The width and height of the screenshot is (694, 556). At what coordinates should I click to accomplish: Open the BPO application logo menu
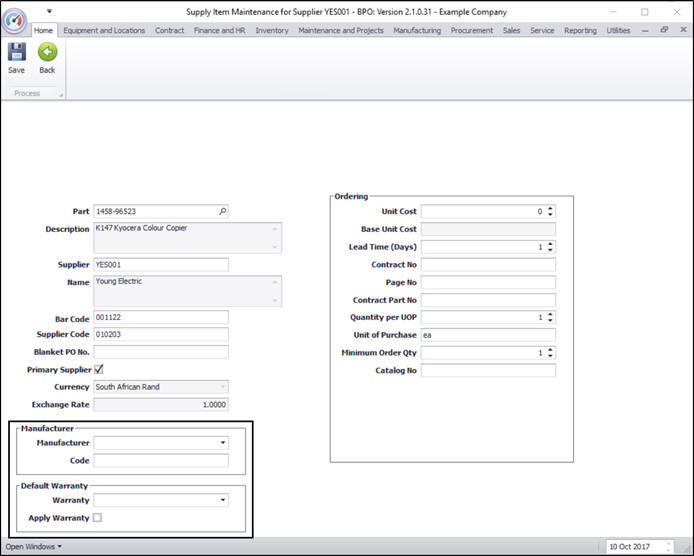[x=15, y=20]
